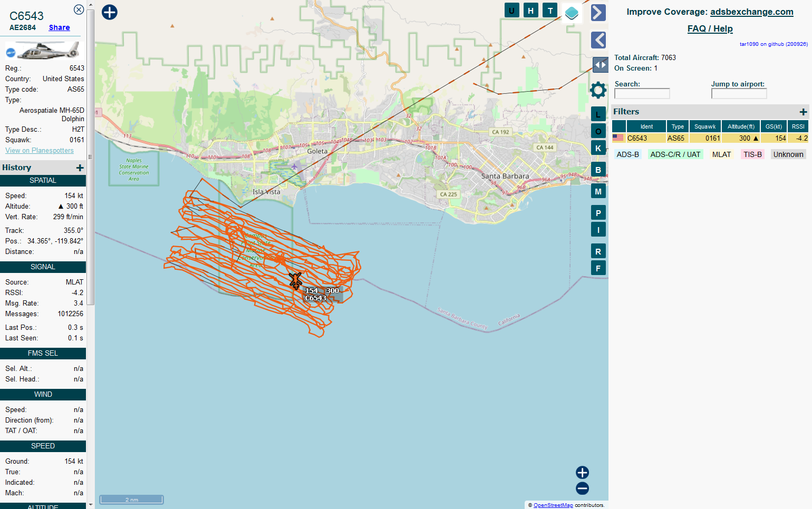Click the right-pointing chevron sidebar button

598,13
